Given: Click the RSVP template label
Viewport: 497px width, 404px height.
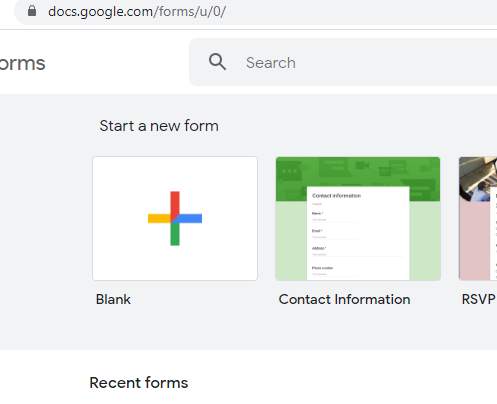Looking at the screenshot, I should coord(478,299).
